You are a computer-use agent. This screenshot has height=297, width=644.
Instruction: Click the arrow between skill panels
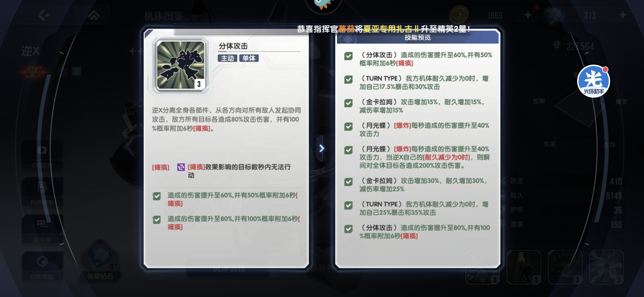pyautogui.click(x=321, y=148)
